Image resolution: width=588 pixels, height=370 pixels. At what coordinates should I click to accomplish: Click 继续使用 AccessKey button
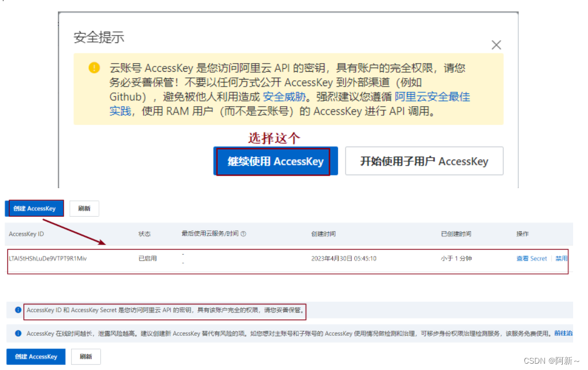click(276, 161)
